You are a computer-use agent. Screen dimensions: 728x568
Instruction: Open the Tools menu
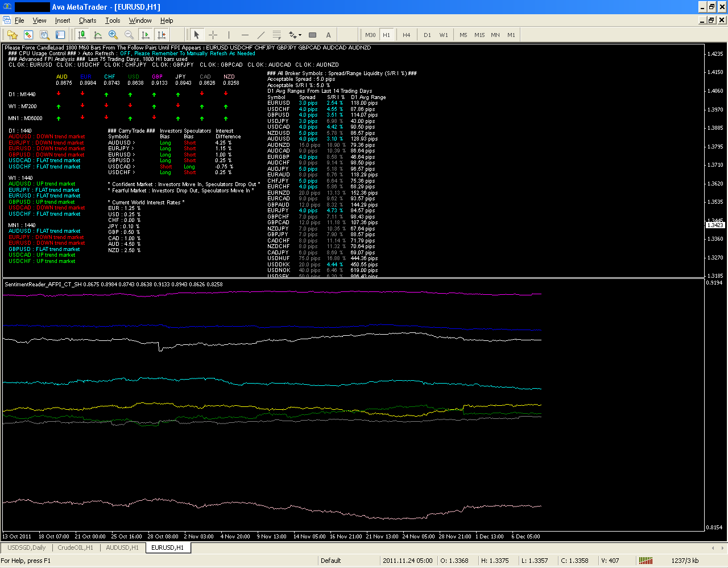click(x=113, y=20)
